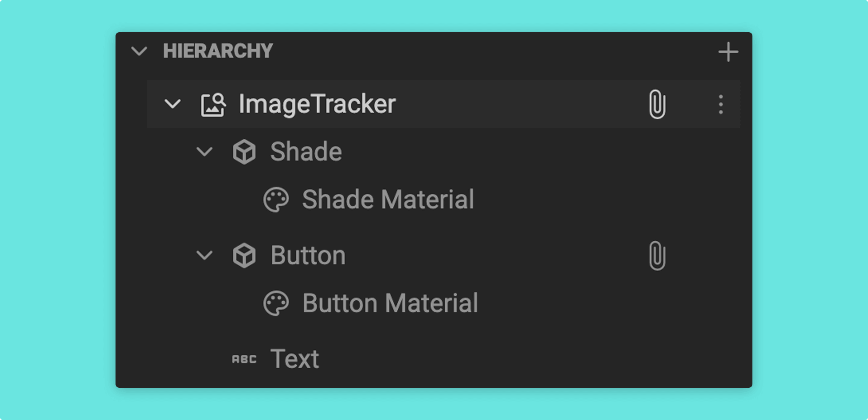This screenshot has height=420, width=868.
Task: Click the ImageTracker image-tracking icon
Action: point(213,105)
